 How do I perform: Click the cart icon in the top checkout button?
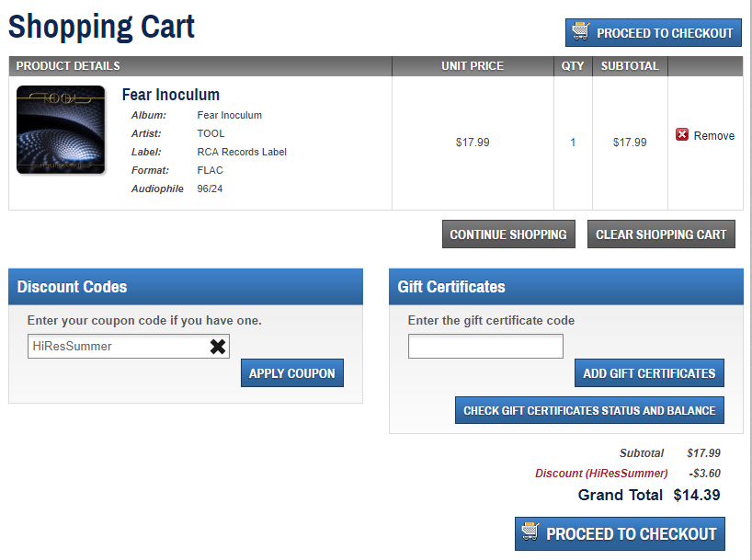click(x=581, y=31)
